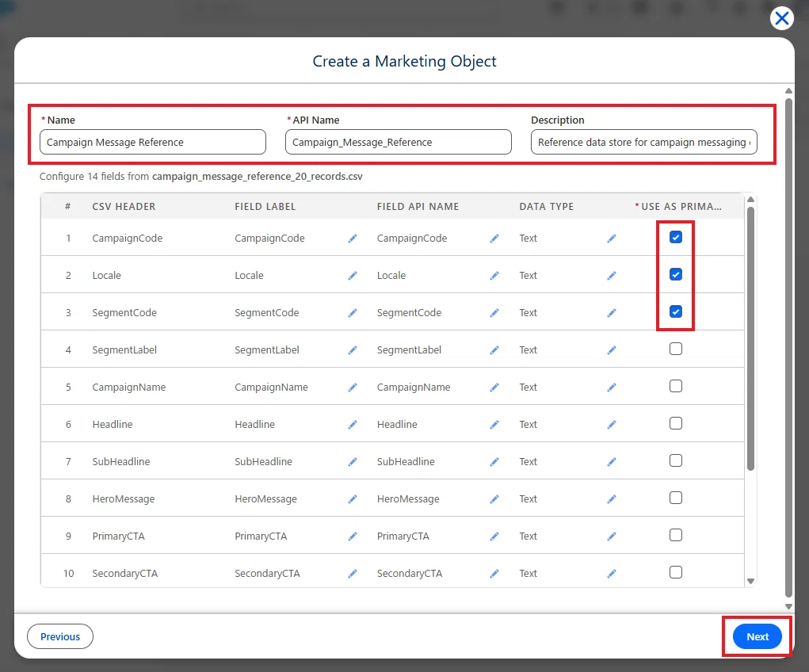
Task: Focus the API Name input field
Action: coord(399,142)
